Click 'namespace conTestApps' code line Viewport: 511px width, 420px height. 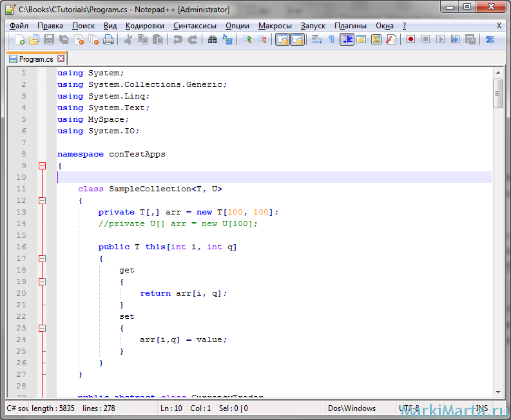[111, 154]
